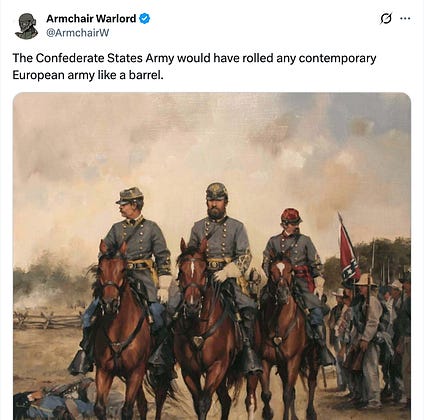Image resolution: width=424 pixels, height=420 pixels.
Task: Select the tweet text about the Confederate States Army
Action: click(194, 66)
